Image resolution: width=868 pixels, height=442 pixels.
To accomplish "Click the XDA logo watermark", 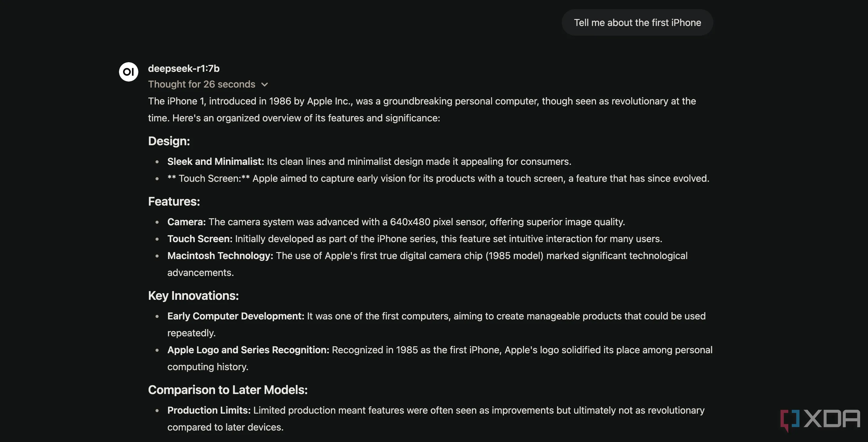I will 820,419.
